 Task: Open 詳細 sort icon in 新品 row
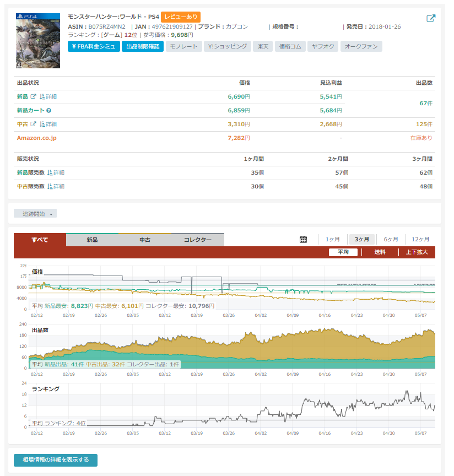tap(48, 96)
